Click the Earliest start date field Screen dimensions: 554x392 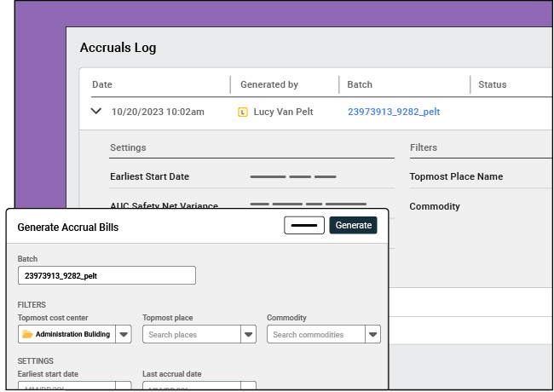(x=74, y=386)
